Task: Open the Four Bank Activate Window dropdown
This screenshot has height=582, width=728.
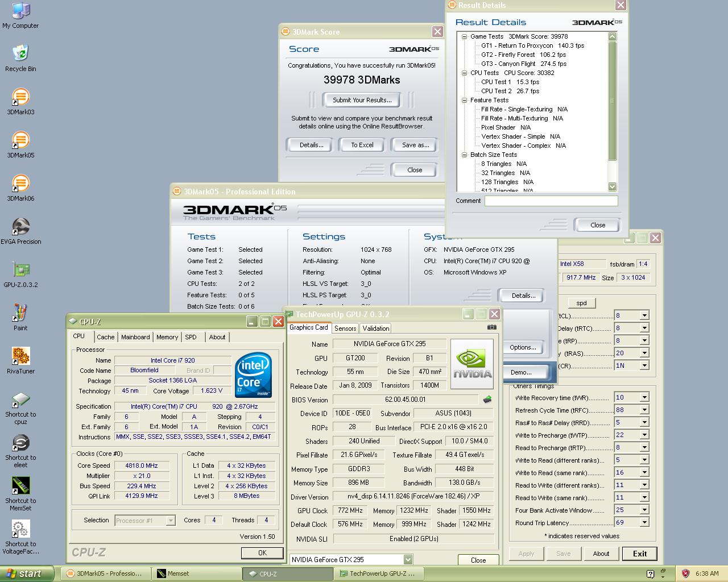Action: tap(644, 510)
